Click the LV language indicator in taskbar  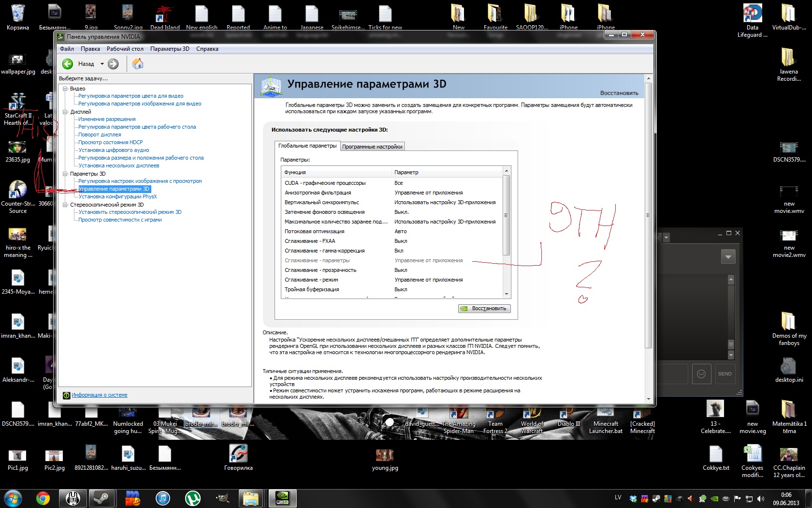point(618,497)
